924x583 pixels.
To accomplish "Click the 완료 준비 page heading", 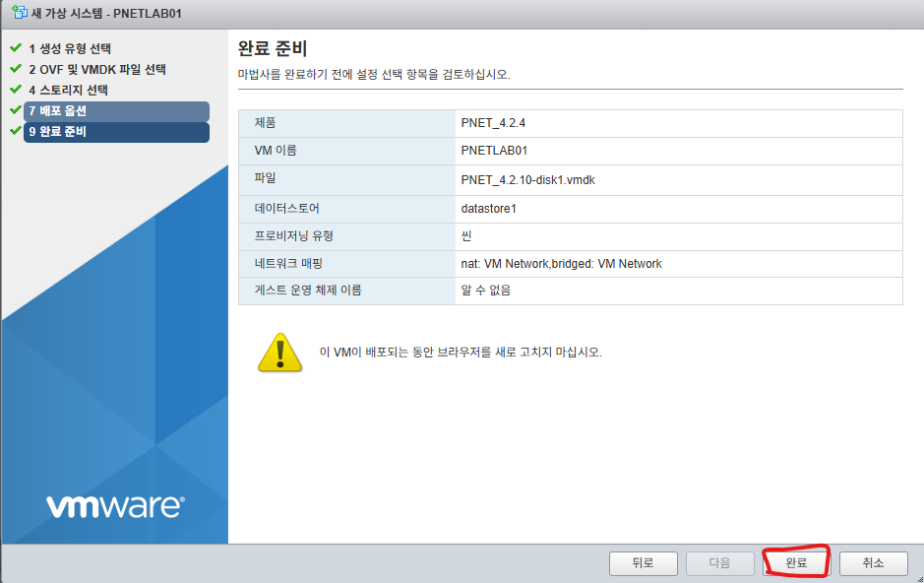I will pyautogui.click(x=273, y=48).
